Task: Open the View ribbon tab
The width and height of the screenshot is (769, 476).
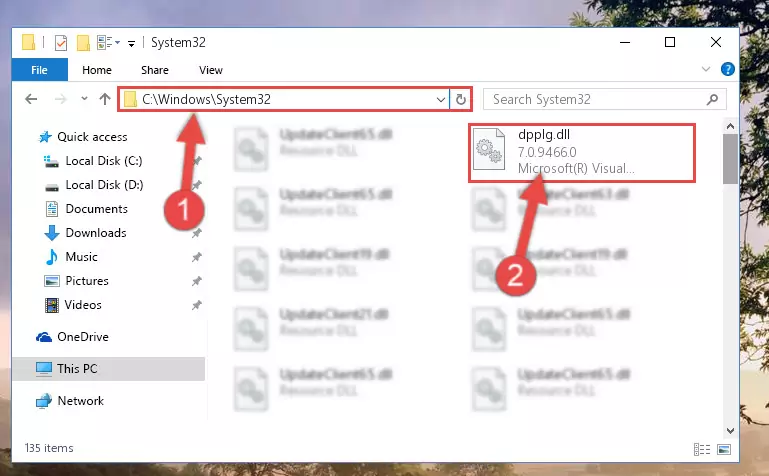Action: point(211,70)
